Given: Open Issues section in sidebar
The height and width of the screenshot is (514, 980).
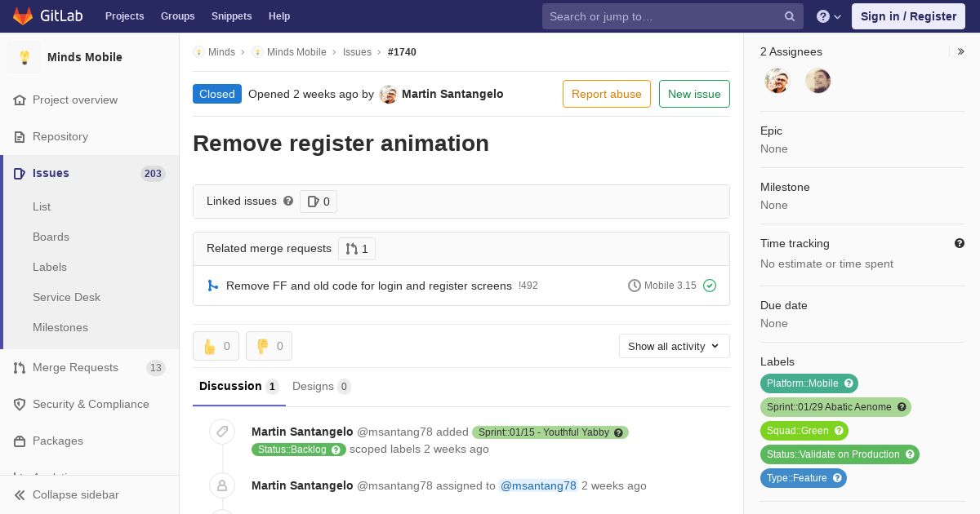Looking at the screenshot, I should click(90, 173).
